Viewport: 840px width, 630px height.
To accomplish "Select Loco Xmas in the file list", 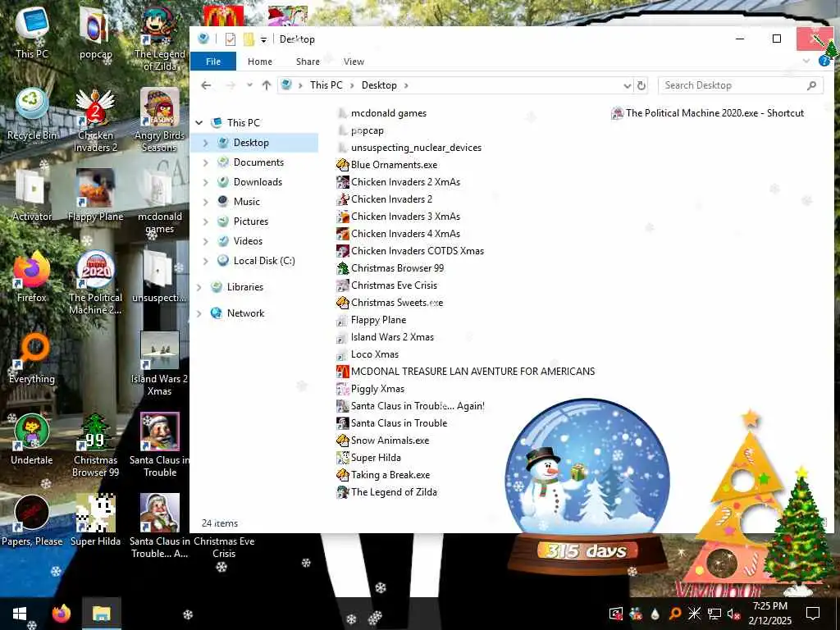I will tap(367, 354).
